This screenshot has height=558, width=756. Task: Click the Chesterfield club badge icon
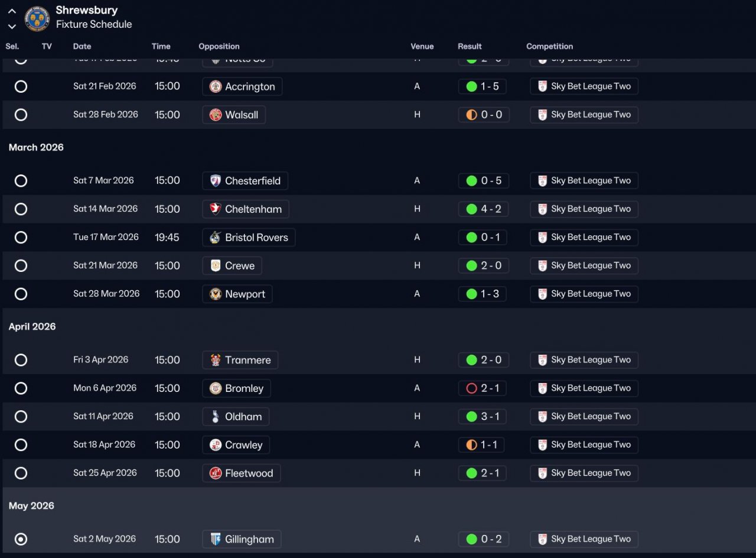point(216,181)
